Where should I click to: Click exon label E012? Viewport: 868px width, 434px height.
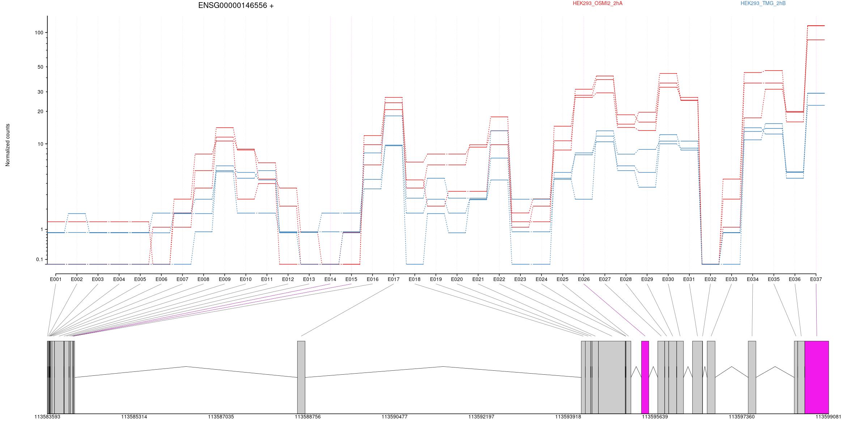(x=288, y=279)
